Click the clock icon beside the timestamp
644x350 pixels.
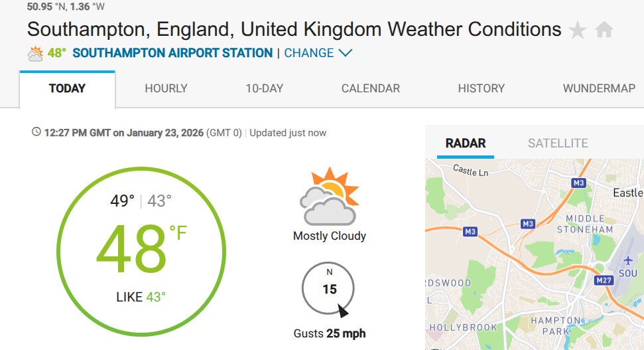[36, 132]
